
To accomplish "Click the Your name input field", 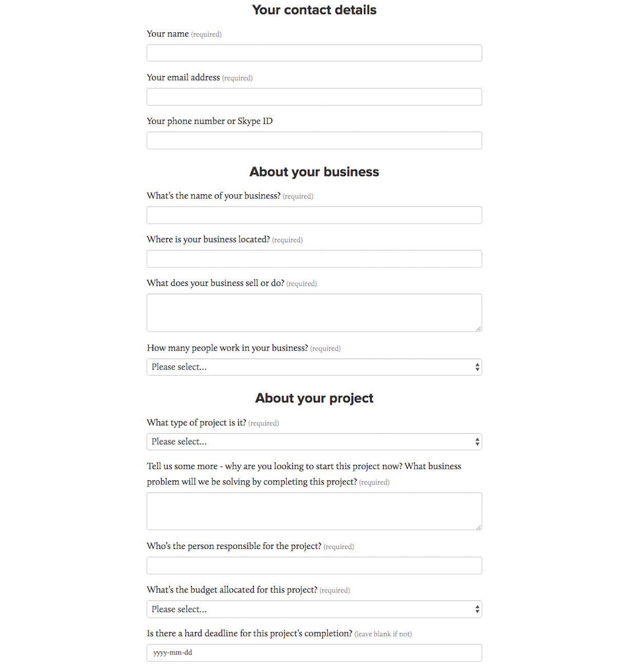I will pos(314,53).
